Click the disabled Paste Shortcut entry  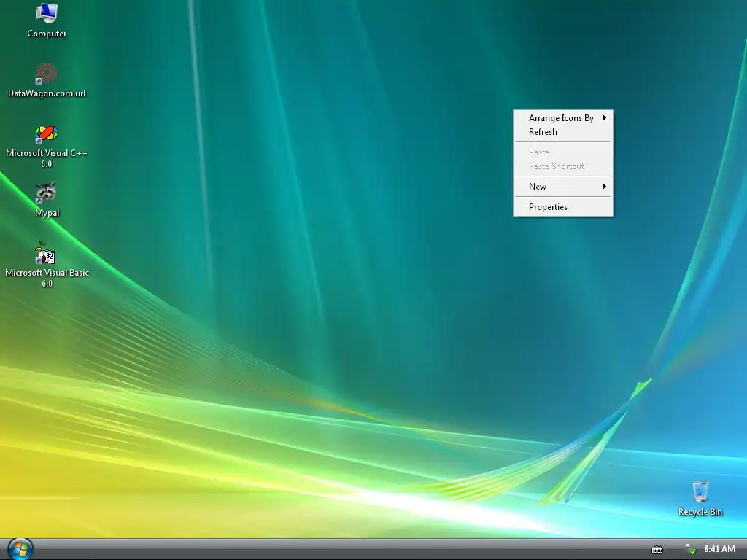point(563,166)
